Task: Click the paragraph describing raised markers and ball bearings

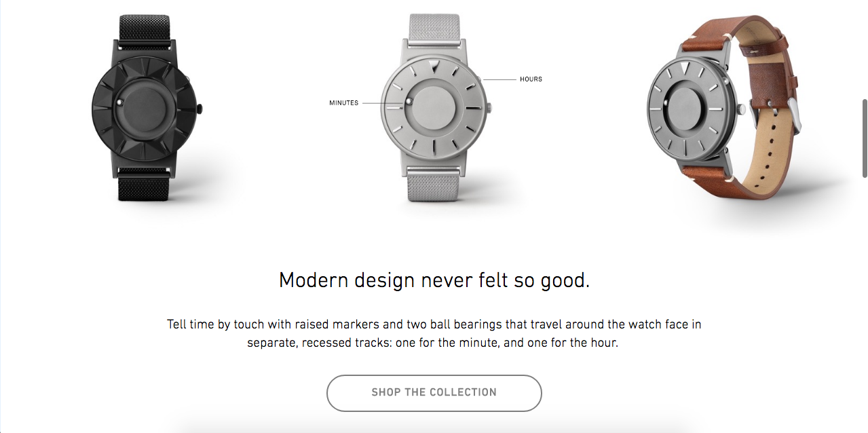Action: 434,333
